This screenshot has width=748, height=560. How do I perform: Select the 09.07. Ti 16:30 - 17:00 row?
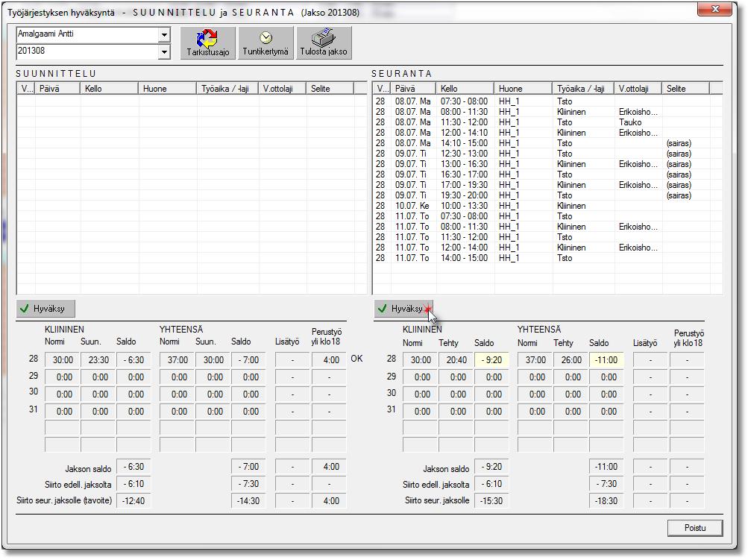pos(547,174)
